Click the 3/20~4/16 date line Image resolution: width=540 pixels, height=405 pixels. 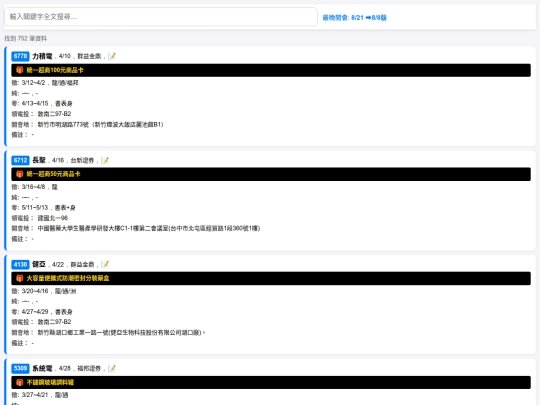[44, 291]
